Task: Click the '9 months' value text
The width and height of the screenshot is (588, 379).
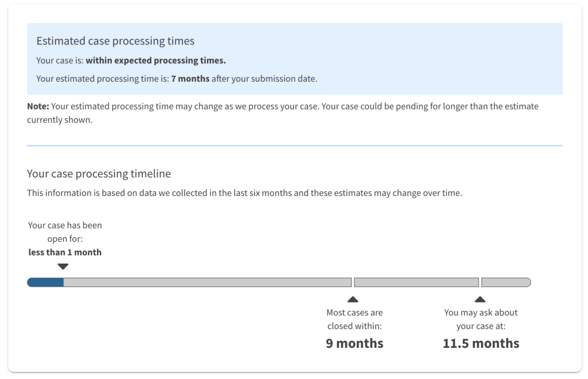Action: 355,343
